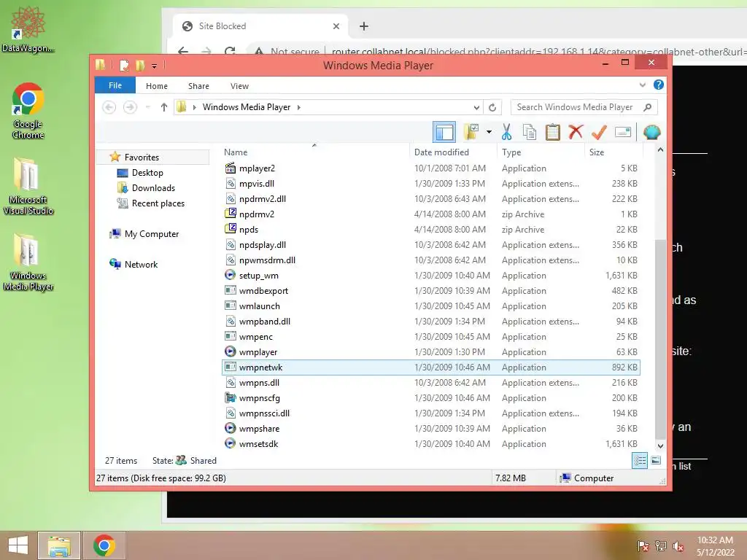Image resolution: width=747 pixels, height=560 pixels.
Task: Open Desktop in navigation pane
Action: click(x=147, y=173)
